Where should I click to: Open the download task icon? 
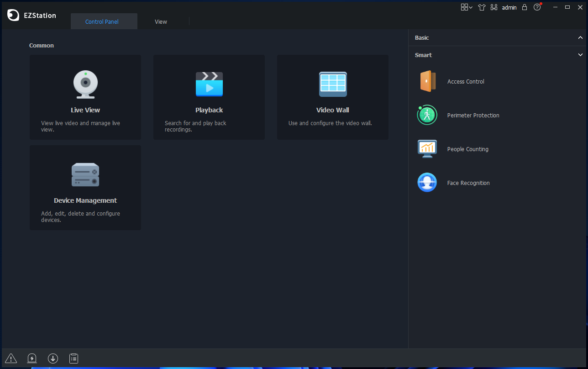[53, 358]
